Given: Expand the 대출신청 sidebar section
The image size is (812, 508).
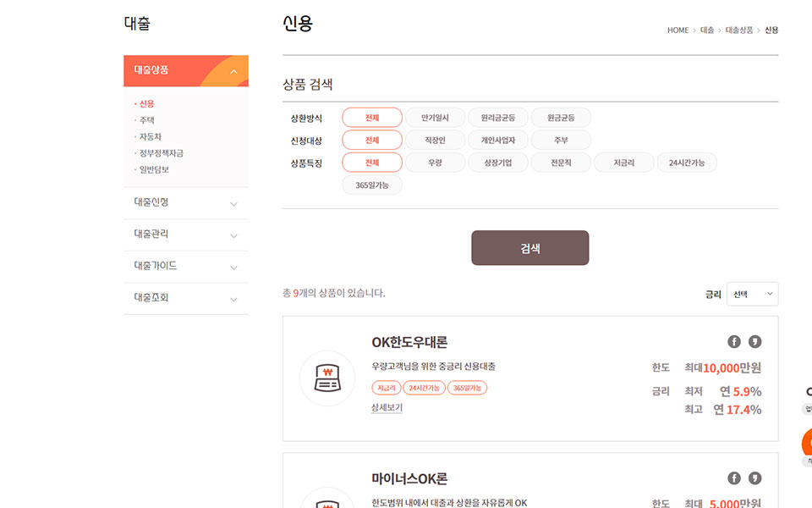Looking at the screenshot, I should click(186, 203).
